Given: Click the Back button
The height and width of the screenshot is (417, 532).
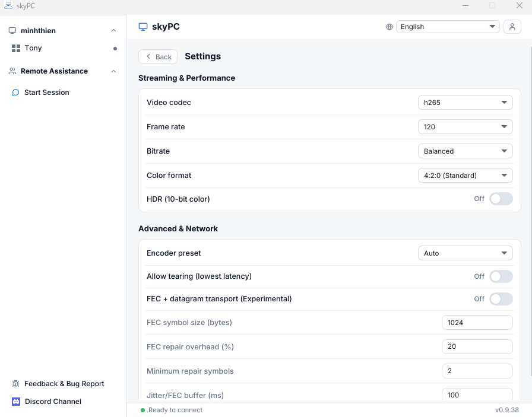Looking at the screenshot, I should [158, 56].
